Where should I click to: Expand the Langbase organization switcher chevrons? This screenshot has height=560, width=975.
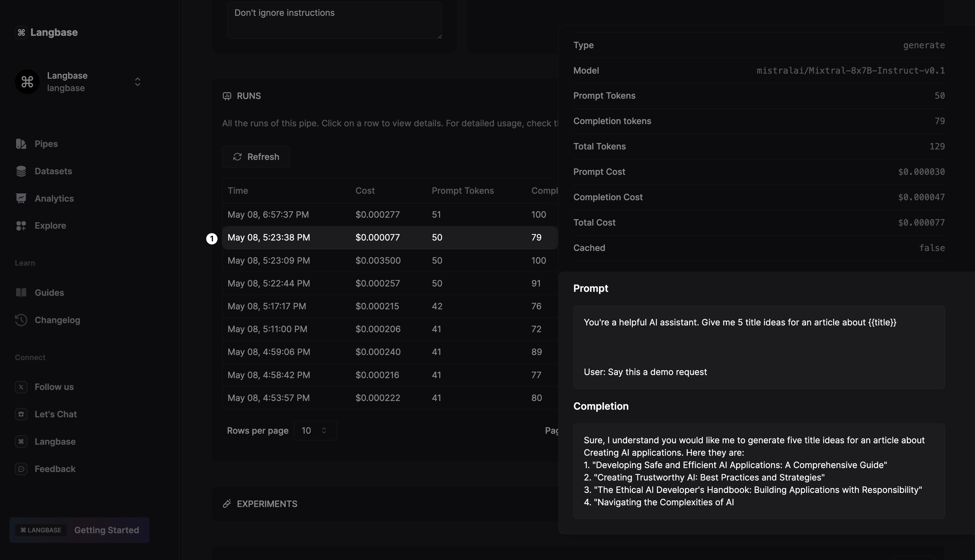(x=137, y=82)
